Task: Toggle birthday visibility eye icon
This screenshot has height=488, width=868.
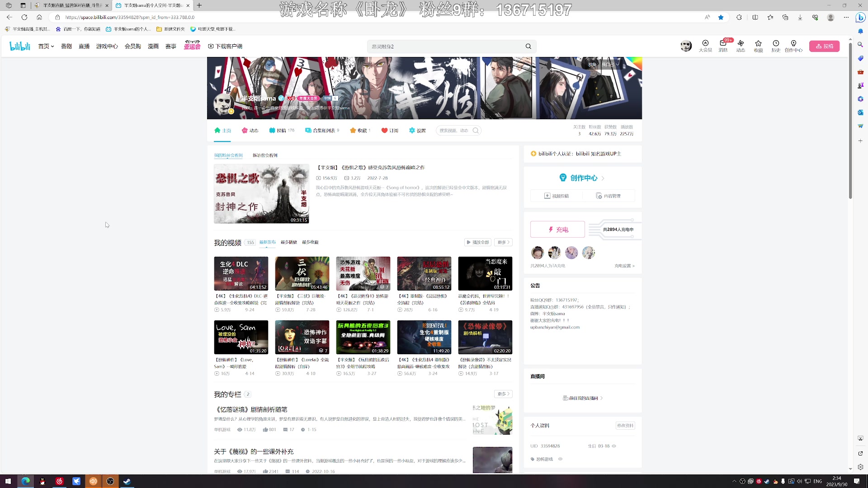Action: [x=614, y=446]
